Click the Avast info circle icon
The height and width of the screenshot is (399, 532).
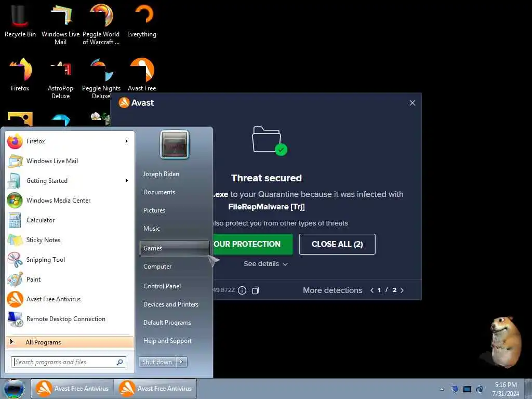(x=242, y=290)
